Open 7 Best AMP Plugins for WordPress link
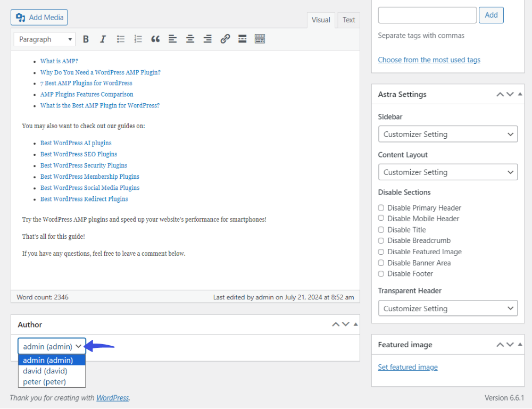 pos(86,83)
